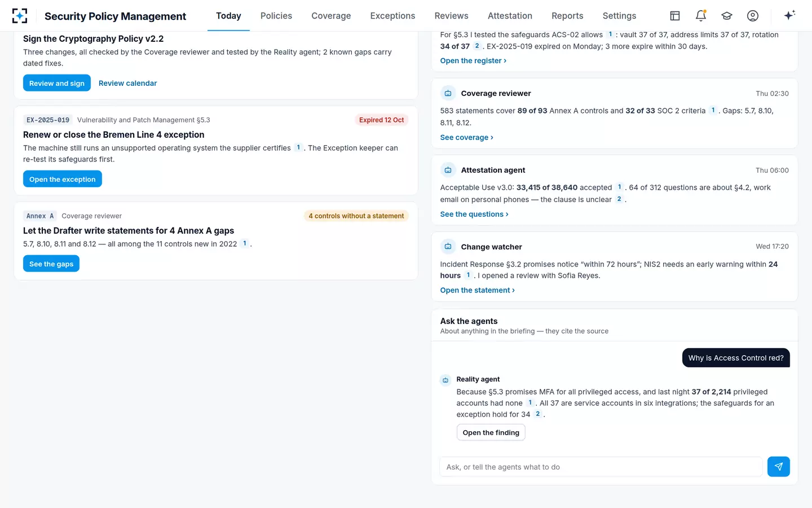Click the '4 controls without a statement' badge
This screenshot has width=812, height=508.
coord(356,216)
